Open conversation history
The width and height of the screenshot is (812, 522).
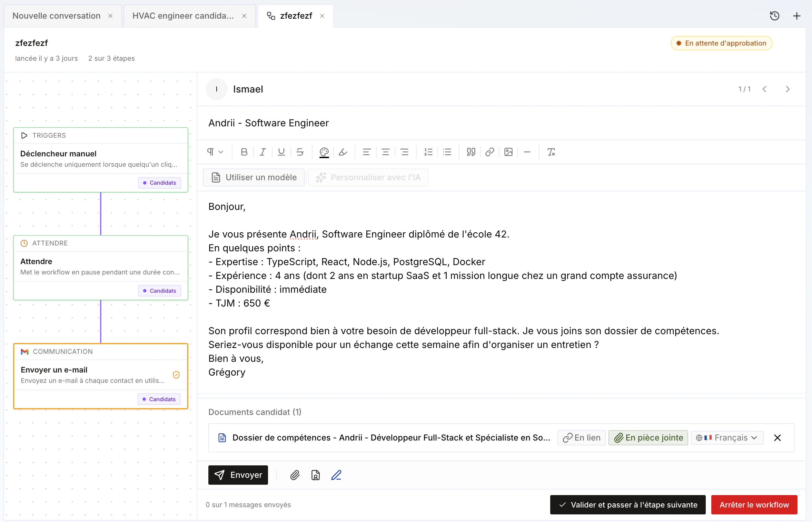[x=774, y=16]
